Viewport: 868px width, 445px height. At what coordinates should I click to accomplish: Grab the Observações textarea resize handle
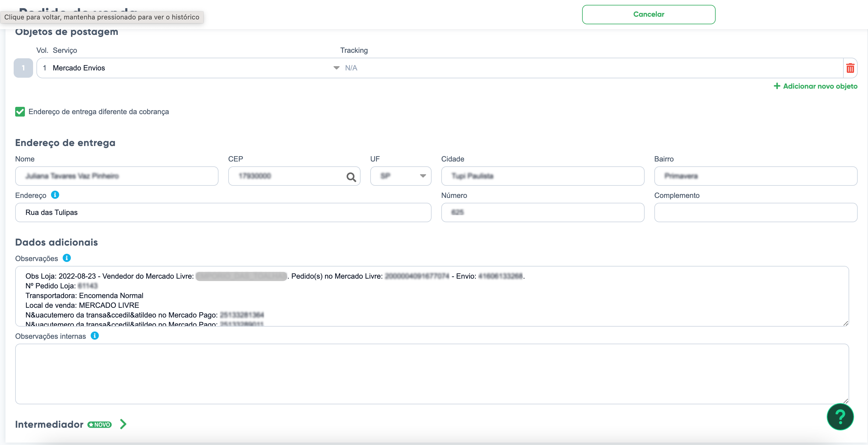(x=846, y=323)
